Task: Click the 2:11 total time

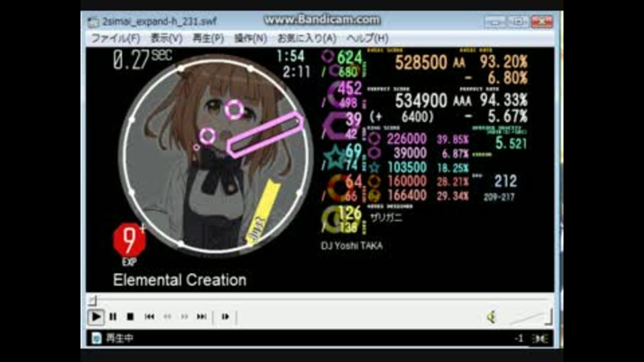Action: [x=296, y=72]
